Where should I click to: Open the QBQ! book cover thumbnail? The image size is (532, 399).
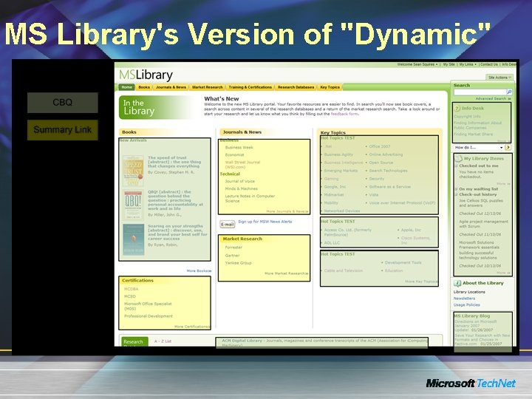(133, 205)
